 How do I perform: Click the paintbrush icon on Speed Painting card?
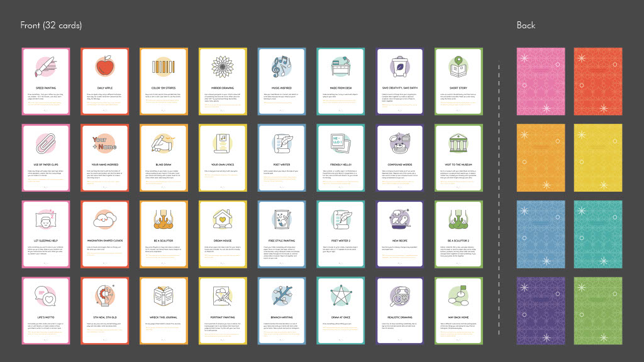point(46,66)
